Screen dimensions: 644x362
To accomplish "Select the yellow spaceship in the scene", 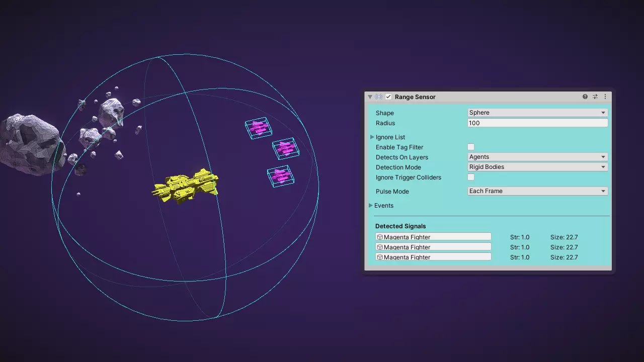I will click(185, 186).
